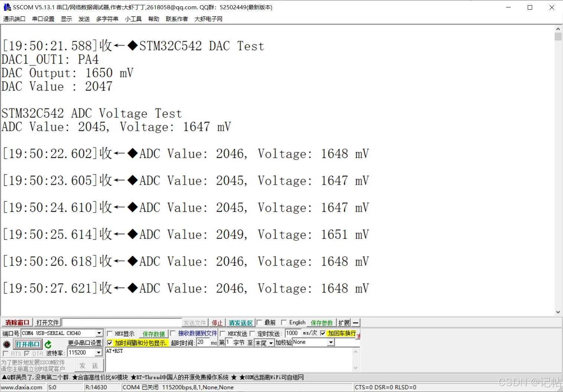
Task: Open the 加校验 None dropdown
Action: pos(331,343)
